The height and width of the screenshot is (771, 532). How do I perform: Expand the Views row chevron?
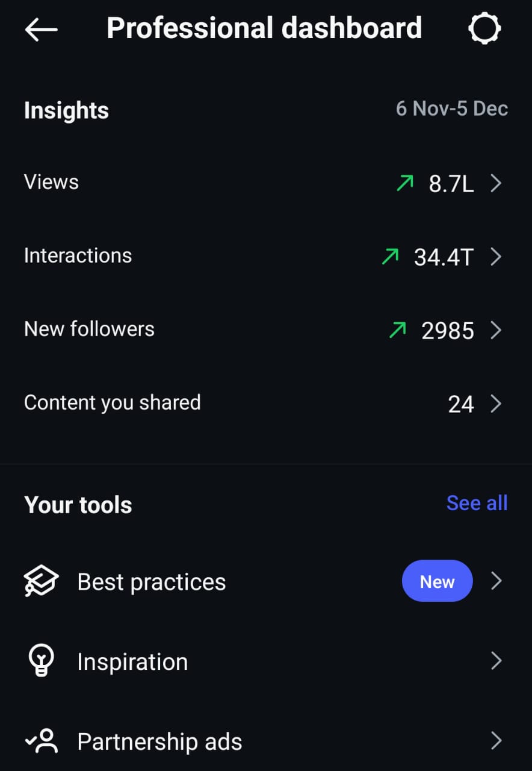(496, 183)
